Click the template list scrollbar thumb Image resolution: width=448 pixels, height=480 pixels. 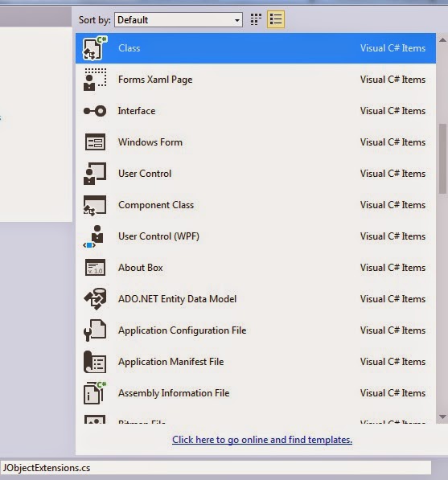(442, 158)
